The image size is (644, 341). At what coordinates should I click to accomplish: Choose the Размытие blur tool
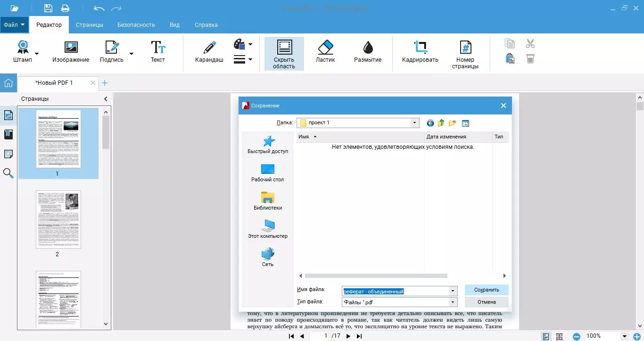(368, 52)
